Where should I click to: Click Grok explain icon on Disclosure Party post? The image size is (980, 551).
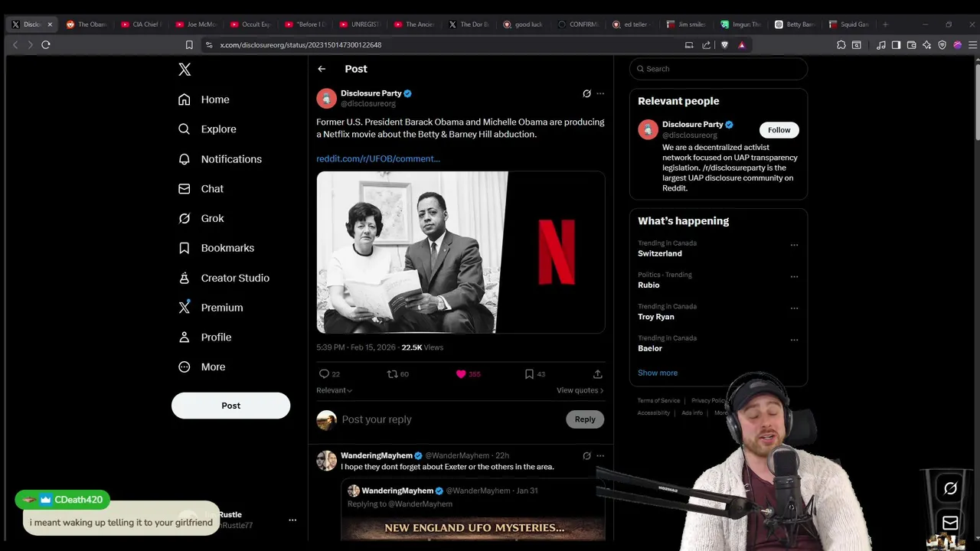click(x=586, y=93)
